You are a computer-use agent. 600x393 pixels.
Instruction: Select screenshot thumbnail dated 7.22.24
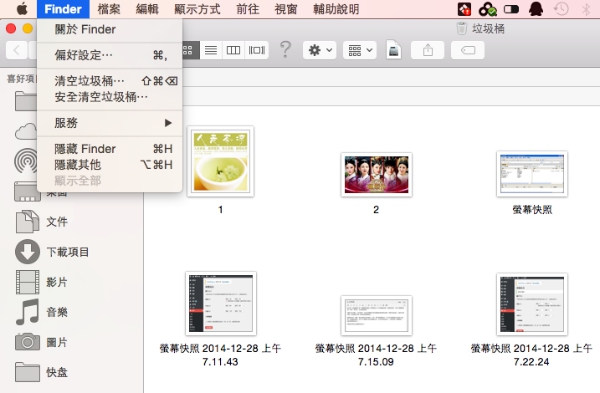click(x=532, y=304)
